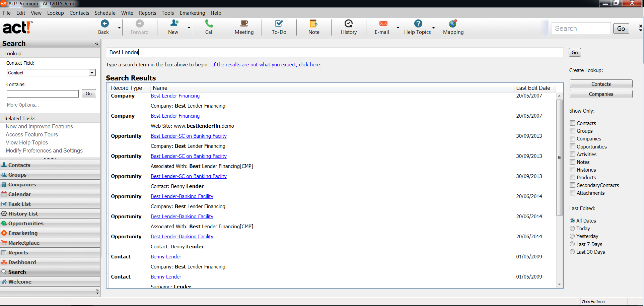Click the Note toolbar icon
The image size is (644, 306).
[314, 23]
